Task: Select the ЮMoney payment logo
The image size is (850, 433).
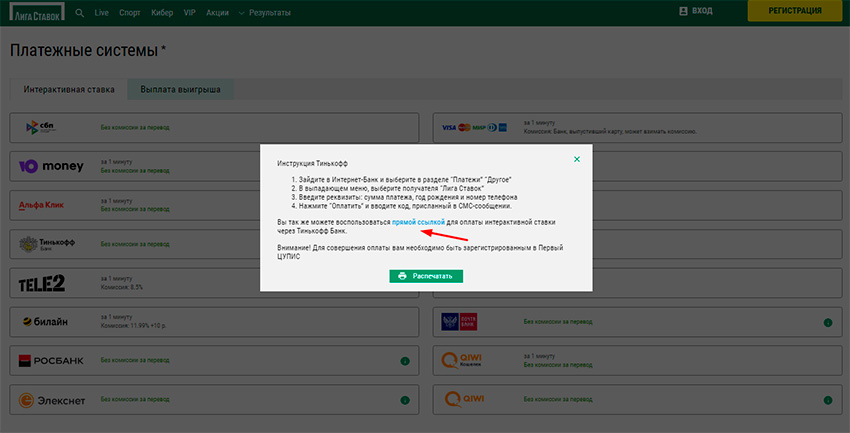Action: [x=51, y=166]
